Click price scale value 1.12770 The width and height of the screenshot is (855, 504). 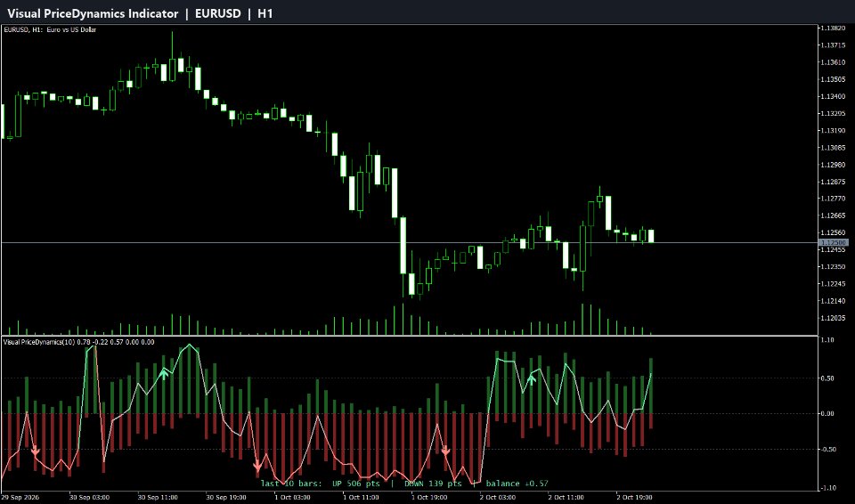(x=834, y=199)
